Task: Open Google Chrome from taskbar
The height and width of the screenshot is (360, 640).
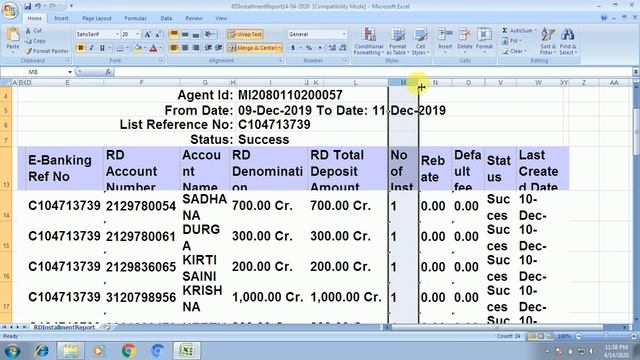Action: pos(129,351)
